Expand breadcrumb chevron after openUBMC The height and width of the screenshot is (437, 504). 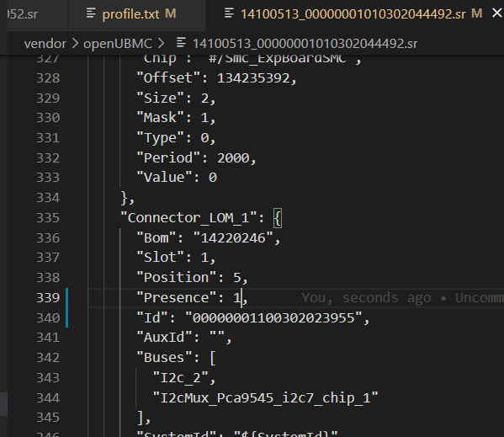click(161, 44)
